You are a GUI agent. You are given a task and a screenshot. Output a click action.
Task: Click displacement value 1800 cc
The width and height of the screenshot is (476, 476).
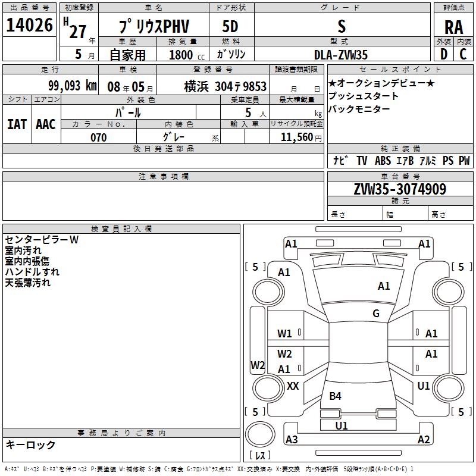click(187, 55)
